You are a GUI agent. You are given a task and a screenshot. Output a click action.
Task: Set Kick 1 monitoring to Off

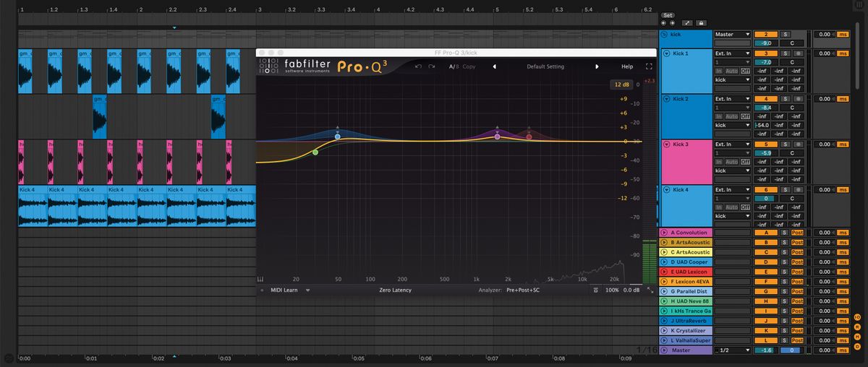[x=744, y=71]
